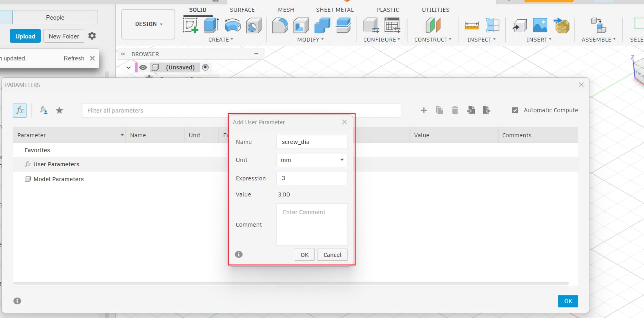
Task: Open the Configure table icon
Action: 392,26
